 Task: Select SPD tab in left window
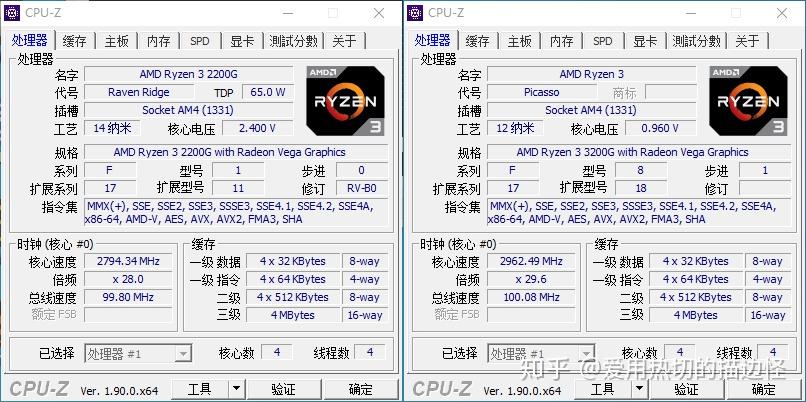200,41
